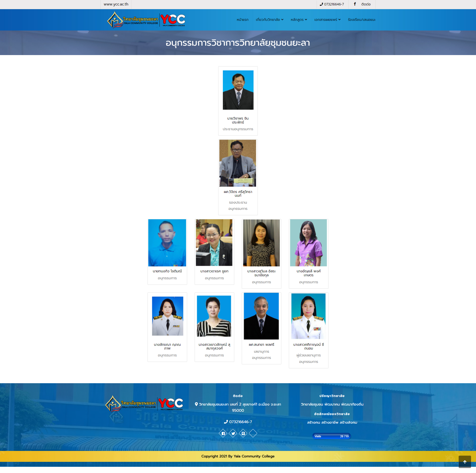Open the LINE icon in footer
Screen dimensions: 476x473
point(243,433)
